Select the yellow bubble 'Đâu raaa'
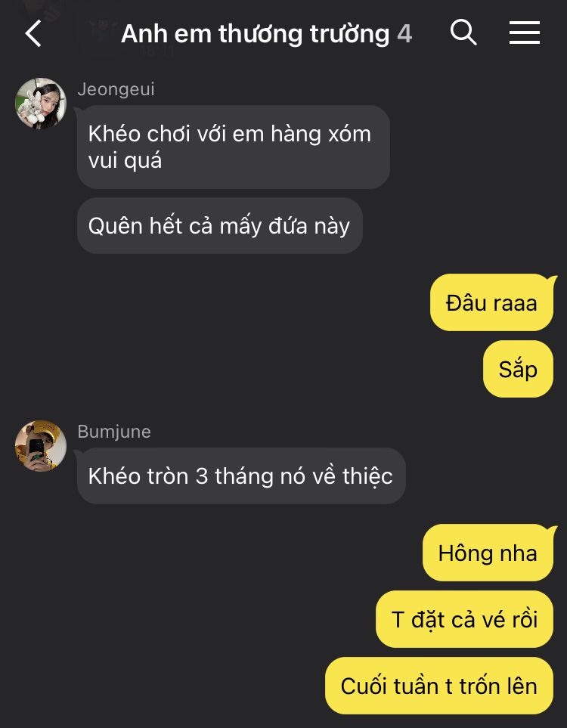 point(492,302)
